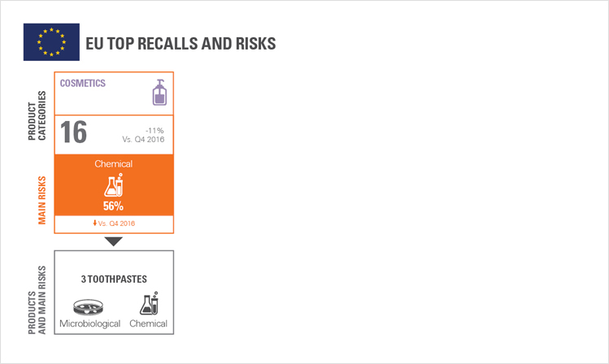Select the orange MAIN RISKS vertical label

(x=41, y=200)
